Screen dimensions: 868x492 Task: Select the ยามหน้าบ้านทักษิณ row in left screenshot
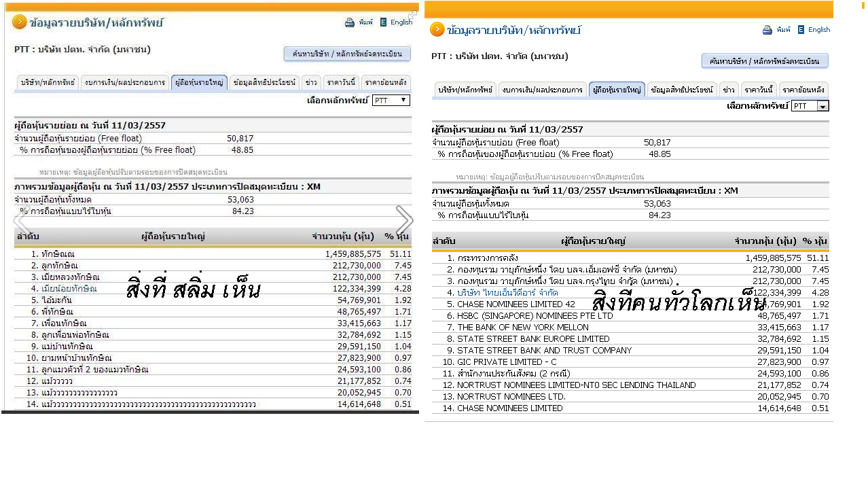[x=213, y=357]
